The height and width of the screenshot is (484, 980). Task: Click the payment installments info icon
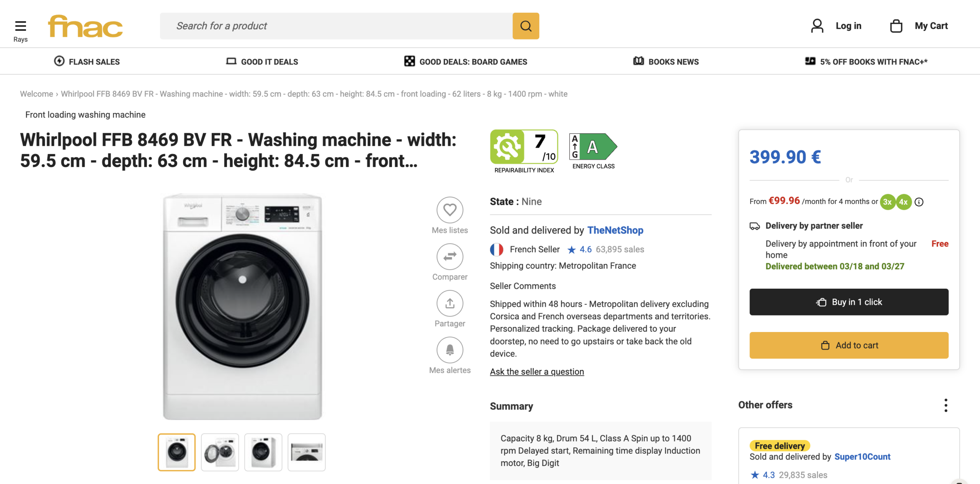[919, 201]
